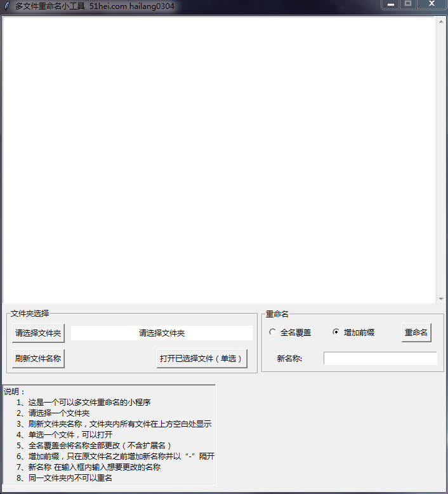This screenshot has height=494, width=448.
Task: Click instruction line 4、单选一个文件，可以打开
Action: pyautogui.click(x=64, y=435)
